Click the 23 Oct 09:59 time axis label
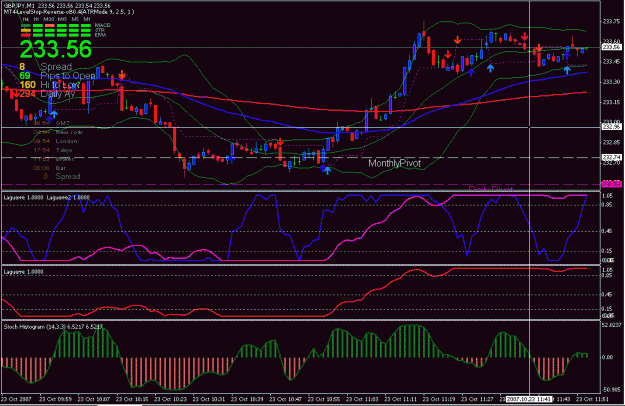 pos(55,399)
